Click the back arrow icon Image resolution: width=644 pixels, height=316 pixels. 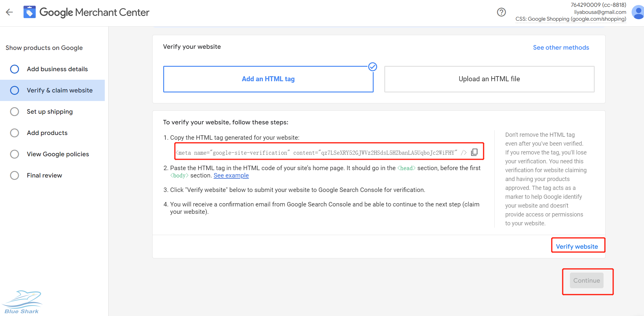tap(9, 12)
